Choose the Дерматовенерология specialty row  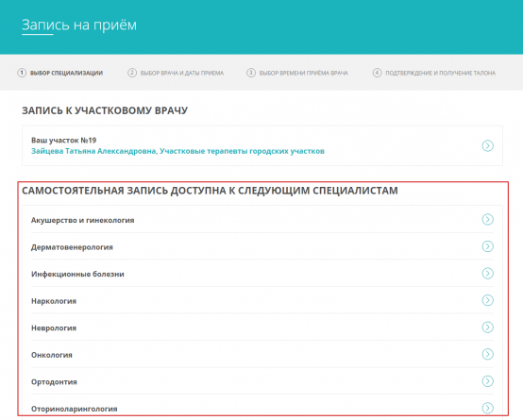click(262, 247)
